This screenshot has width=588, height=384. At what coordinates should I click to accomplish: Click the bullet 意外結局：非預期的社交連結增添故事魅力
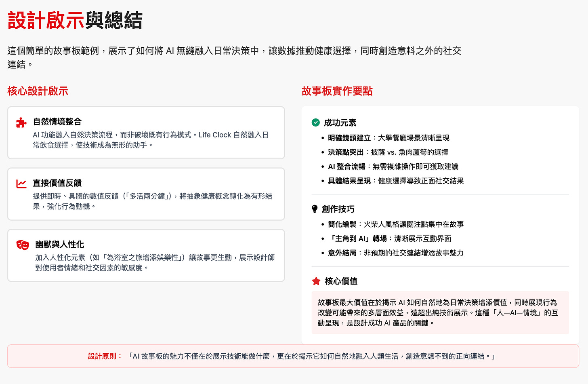click(x=396, y=253)
